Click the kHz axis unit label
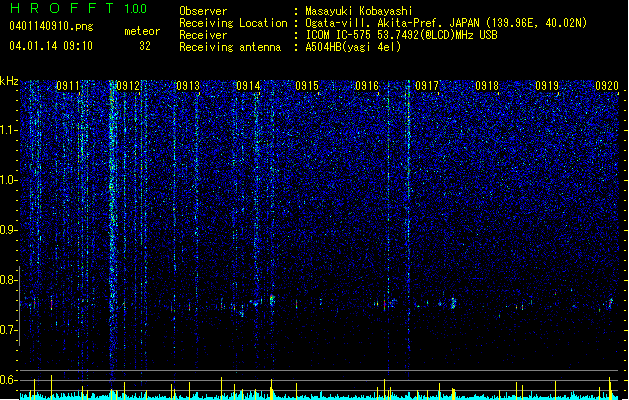The image size is (629, 400). point(9,81)
